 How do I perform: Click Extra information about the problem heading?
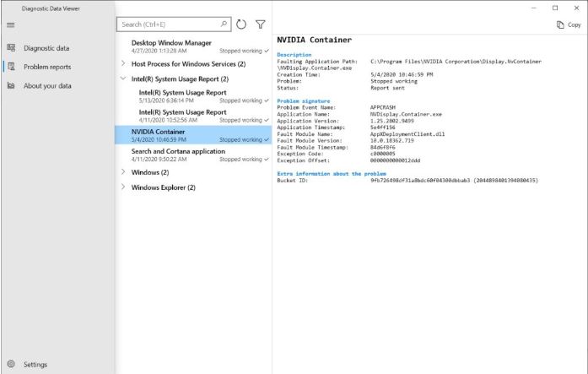pos(332,174)
